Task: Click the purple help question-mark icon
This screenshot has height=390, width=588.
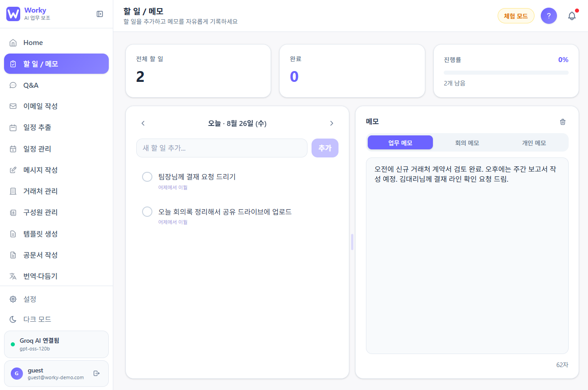Action: pyautogui.click(x=549, y=16)
